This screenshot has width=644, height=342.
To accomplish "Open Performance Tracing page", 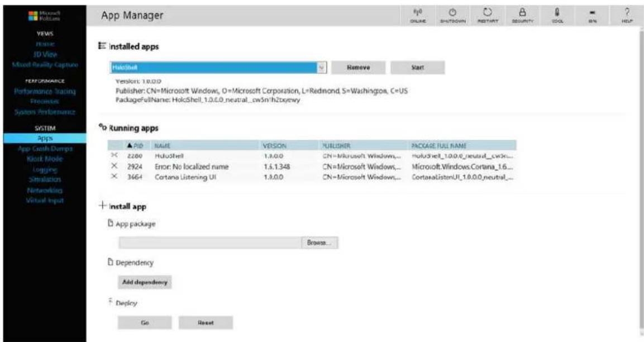I will point(45,91).
